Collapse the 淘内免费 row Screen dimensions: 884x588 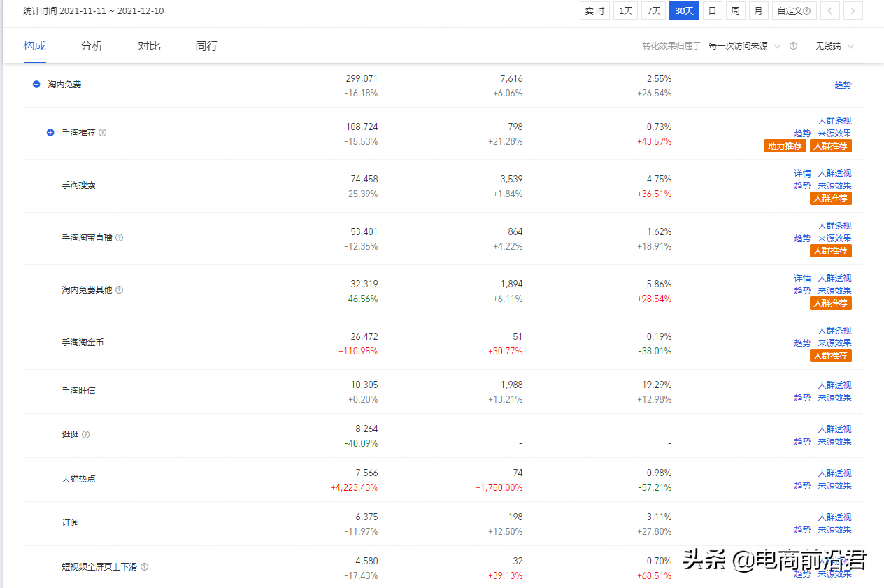pyautogui.click(x=36, y=84)
